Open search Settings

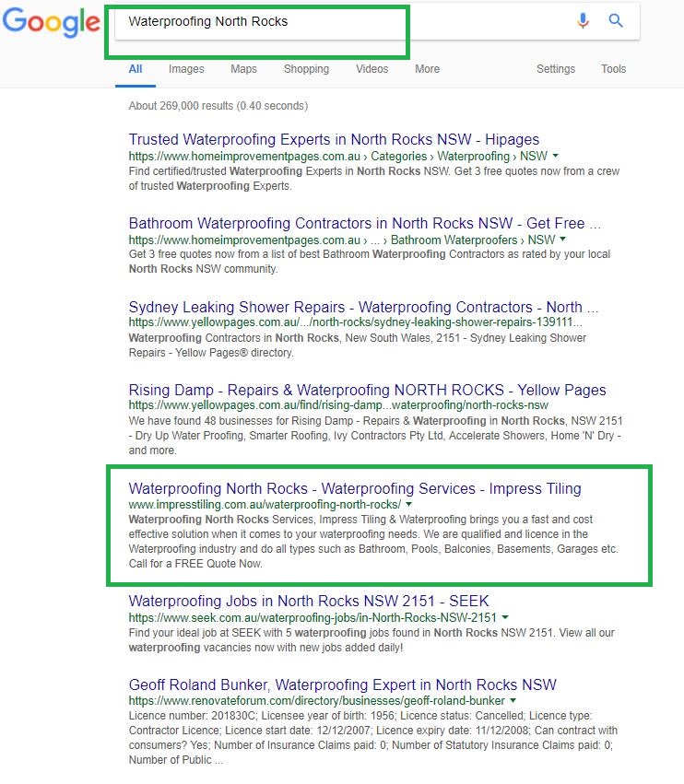tap(556, 69)
